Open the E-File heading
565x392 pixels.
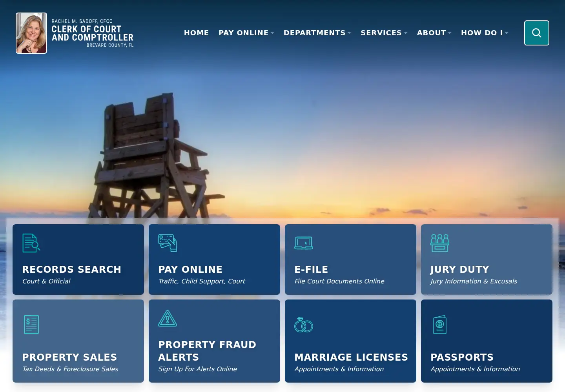pos(311,269)
